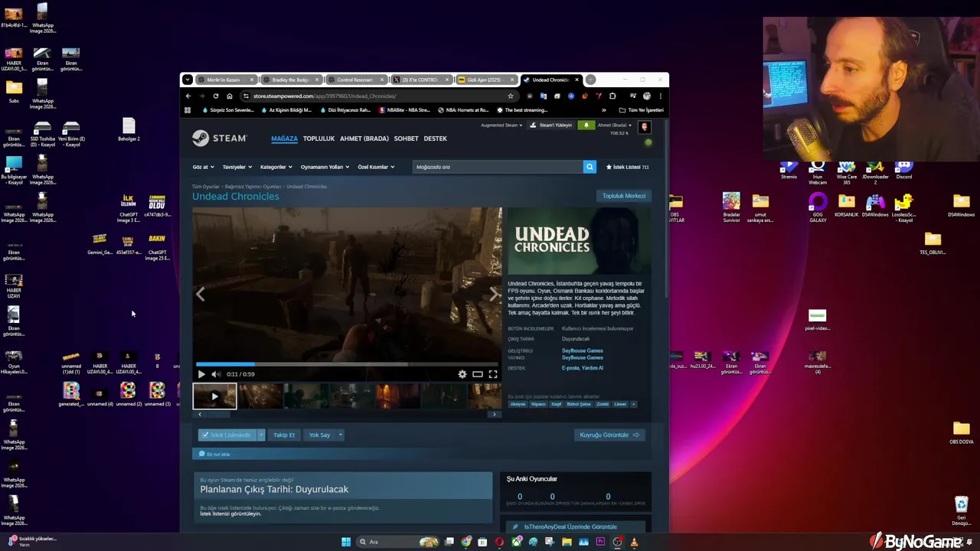Play the Undead Chronicles trailer video
The image size is (980, 551).
coord(201,374)
